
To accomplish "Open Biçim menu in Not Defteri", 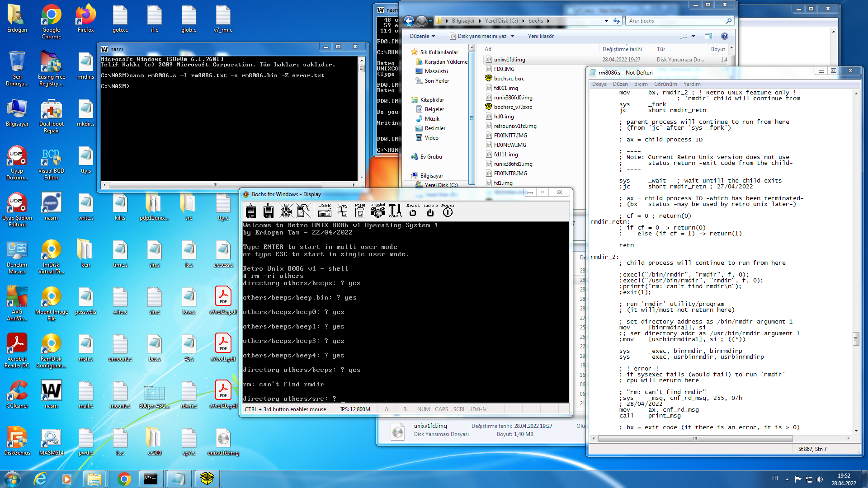I will click(x=641, y=84).
